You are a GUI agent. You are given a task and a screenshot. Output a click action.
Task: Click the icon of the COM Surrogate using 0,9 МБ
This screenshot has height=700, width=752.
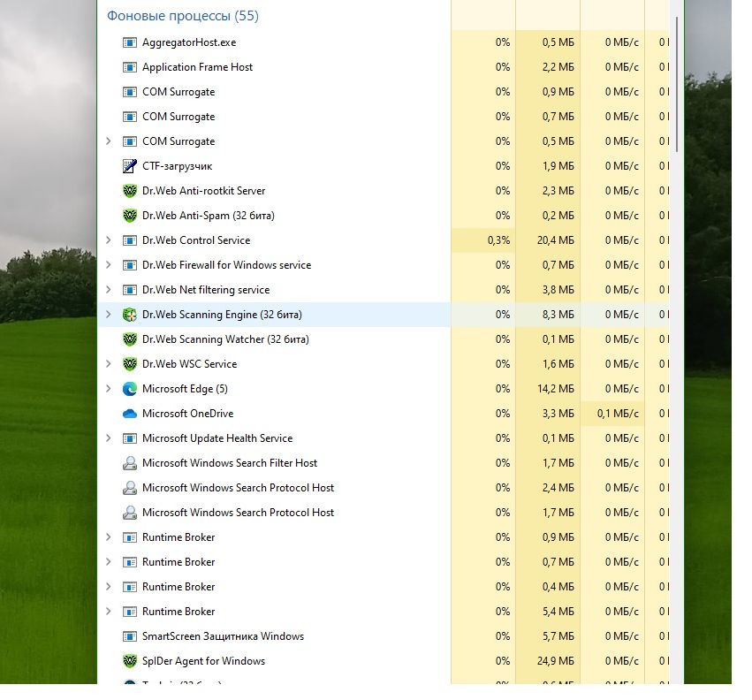pos(130,92)
